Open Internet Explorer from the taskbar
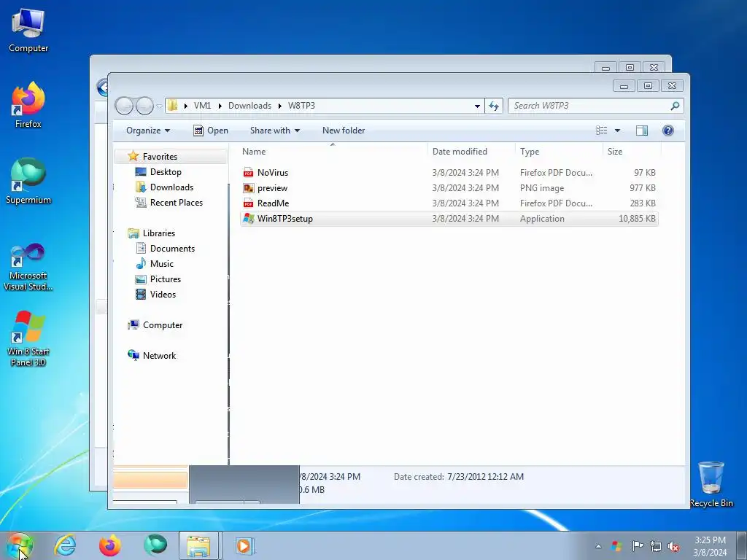Screen dimensions: 747x560 (65, 545)
